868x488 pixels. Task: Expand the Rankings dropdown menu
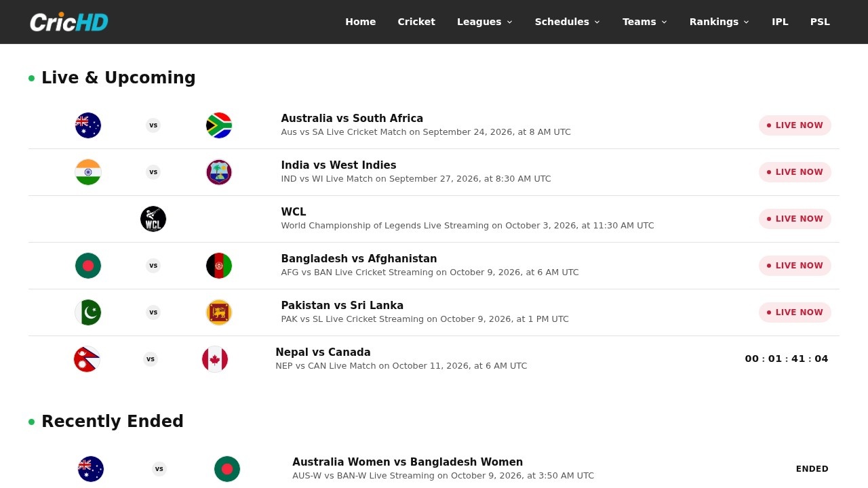719,22
